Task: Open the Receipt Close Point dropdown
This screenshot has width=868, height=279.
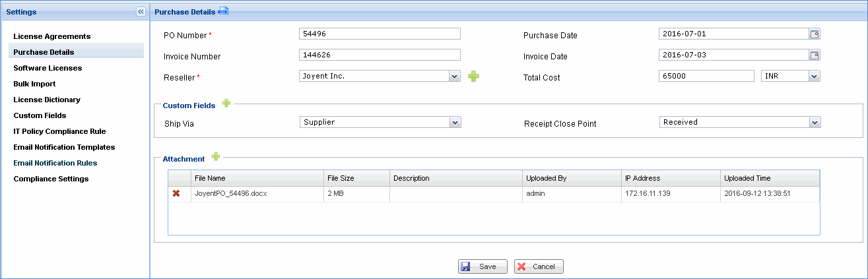Action: coord(815,122)
